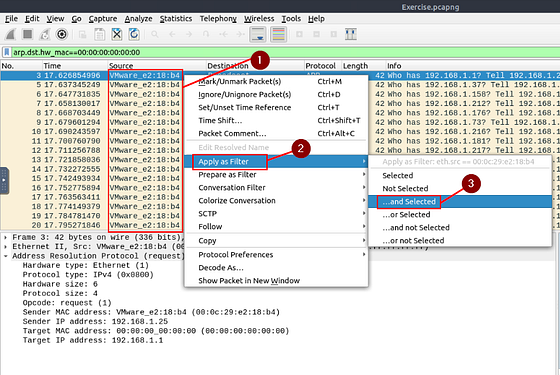Choose ...and not Selected filter option

click(460, 228)
